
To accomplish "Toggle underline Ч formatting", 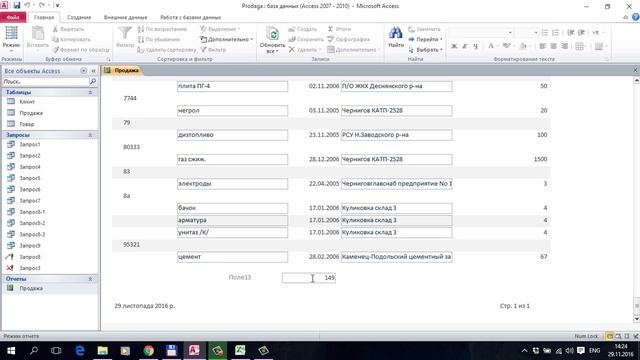I will click(x=476, y=46).
